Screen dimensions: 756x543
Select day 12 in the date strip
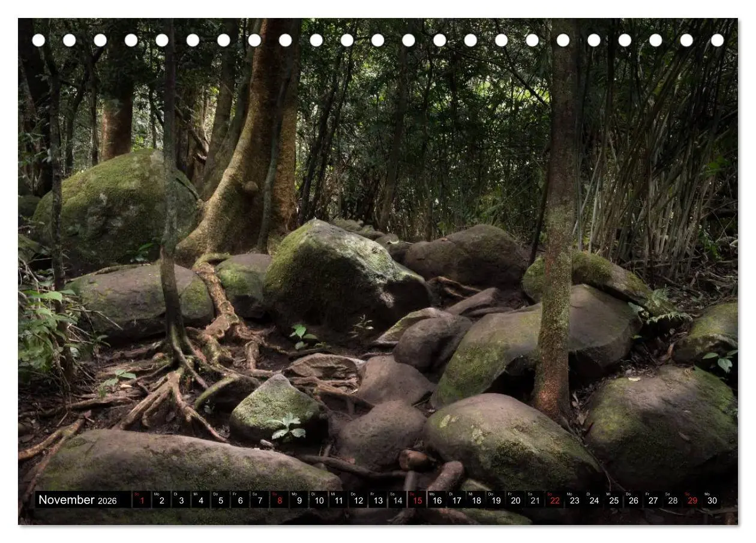(358, 500)
